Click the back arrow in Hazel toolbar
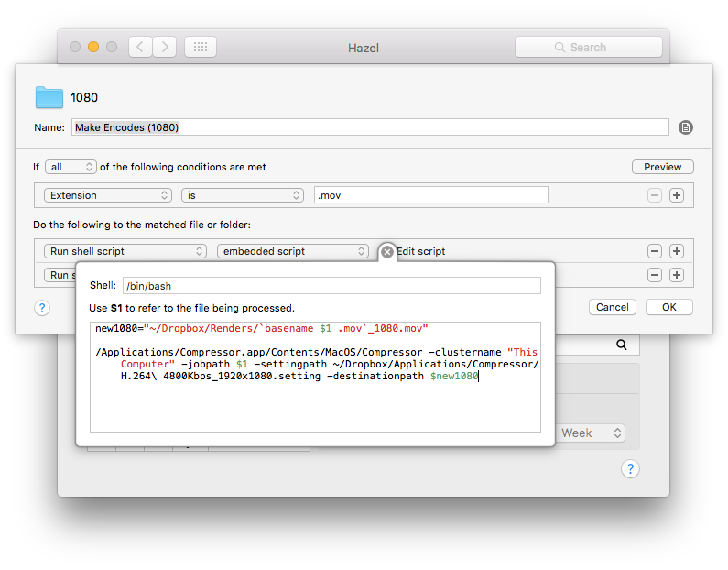The image size is (728, 570). (140, 47)
